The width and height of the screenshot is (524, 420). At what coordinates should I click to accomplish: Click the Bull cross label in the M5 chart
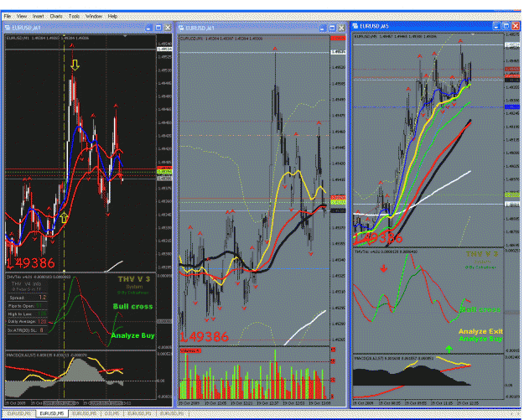coord(480,309)
